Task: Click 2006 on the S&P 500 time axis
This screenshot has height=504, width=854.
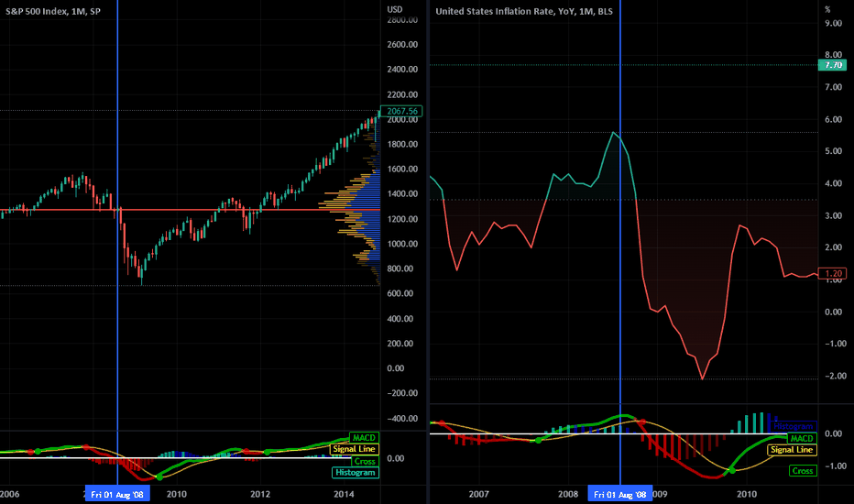Action: 9,494
